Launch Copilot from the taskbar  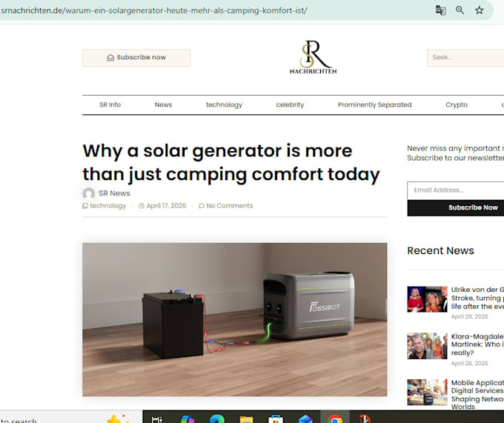188,419
